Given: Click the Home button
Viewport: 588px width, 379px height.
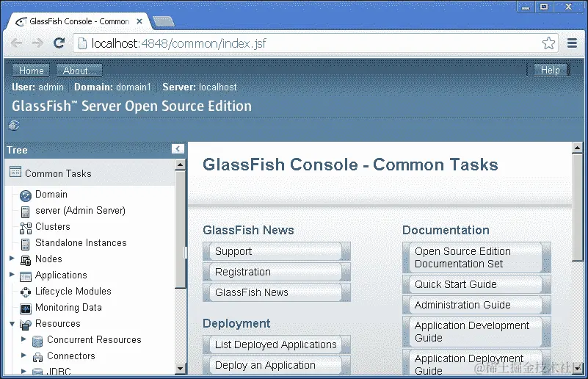Looking at the screenshot, I should click(31, 71).
